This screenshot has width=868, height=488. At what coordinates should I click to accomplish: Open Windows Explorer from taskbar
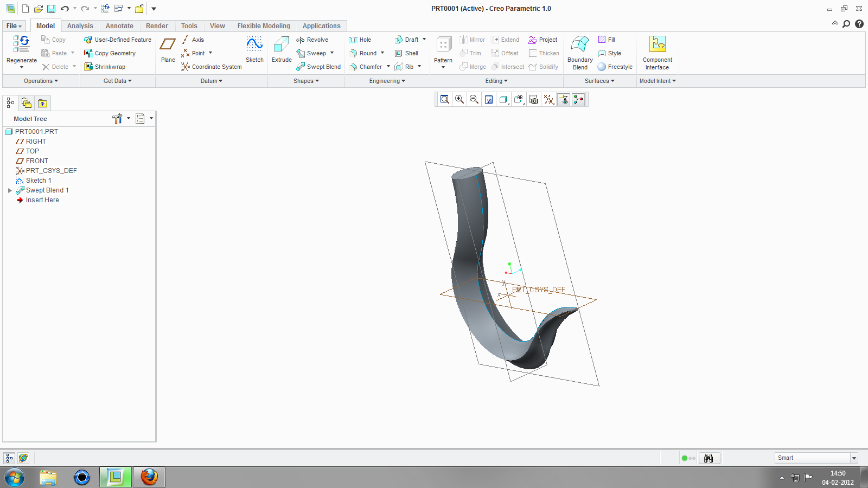point(48,477)
